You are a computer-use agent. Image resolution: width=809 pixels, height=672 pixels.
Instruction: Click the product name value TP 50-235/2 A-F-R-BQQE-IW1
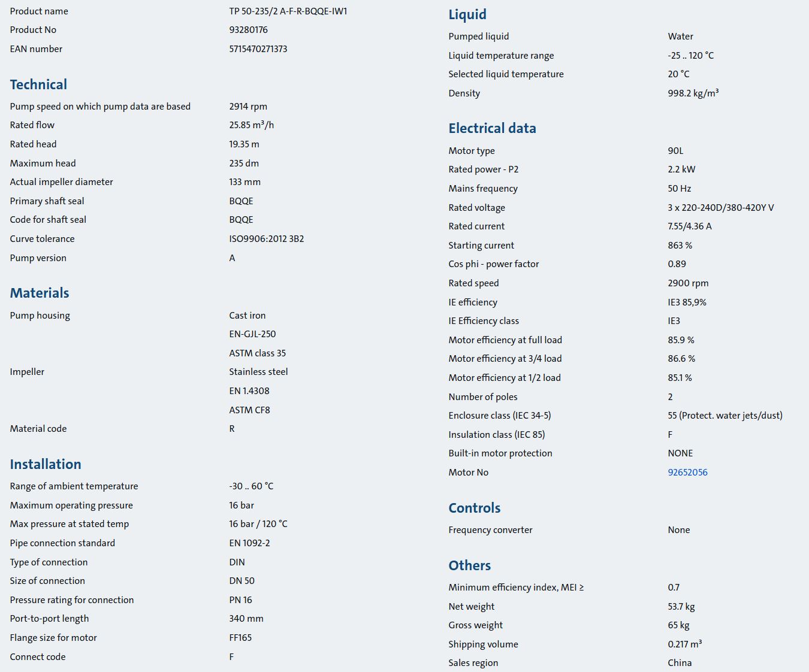(288, 11)
